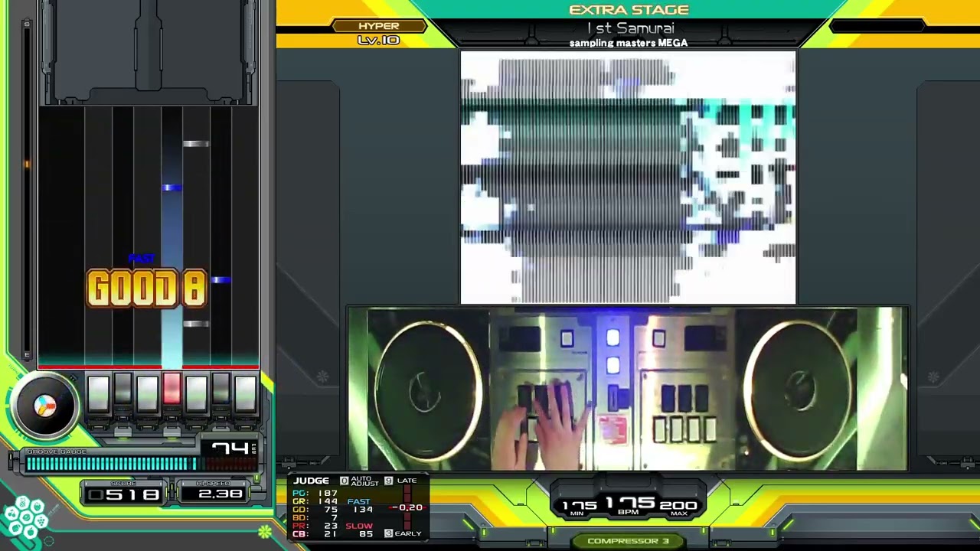Image resolution: width=980 pixels, height=551 pixels.
Task: Click the controller hand-cam video feed
Action: pos(628,389)
